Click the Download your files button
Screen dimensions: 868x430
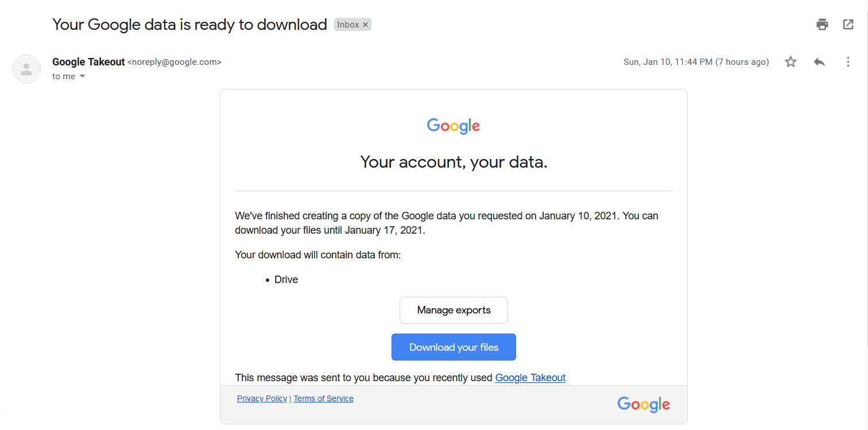pos(453,347)
